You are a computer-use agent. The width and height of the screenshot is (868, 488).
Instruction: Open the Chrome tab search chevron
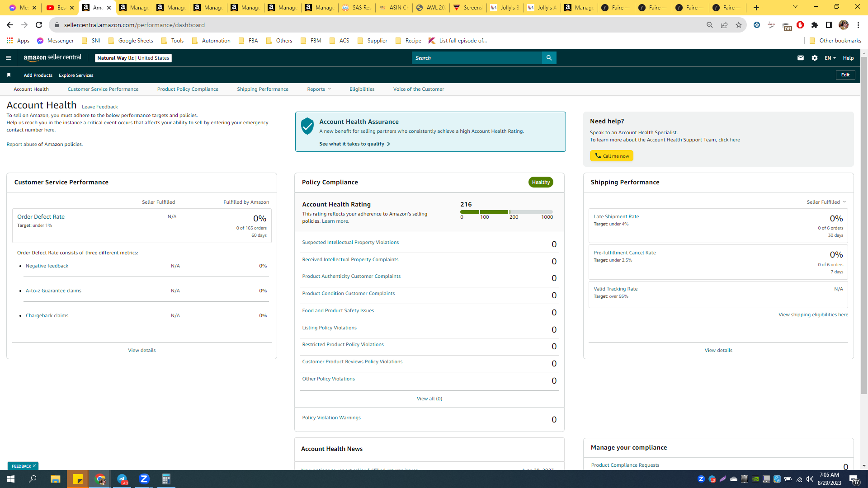click(x=795, y=7)
